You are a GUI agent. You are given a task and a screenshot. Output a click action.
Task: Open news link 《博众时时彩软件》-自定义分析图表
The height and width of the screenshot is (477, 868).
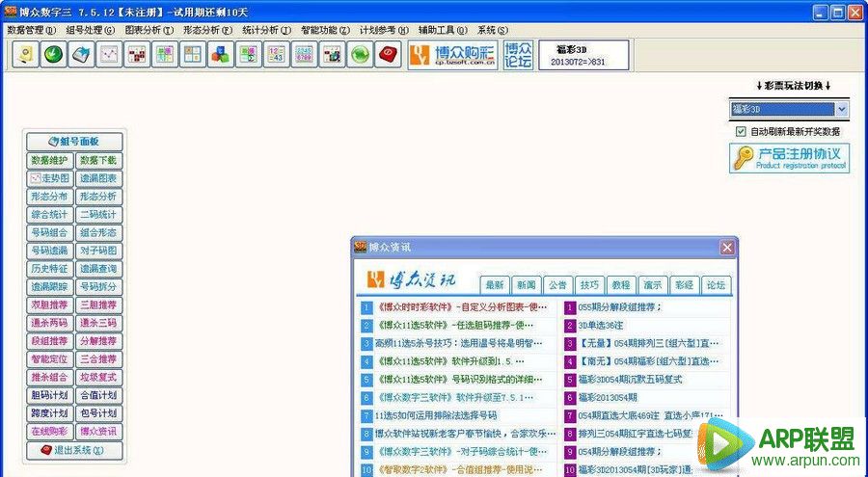click(461, 307)
